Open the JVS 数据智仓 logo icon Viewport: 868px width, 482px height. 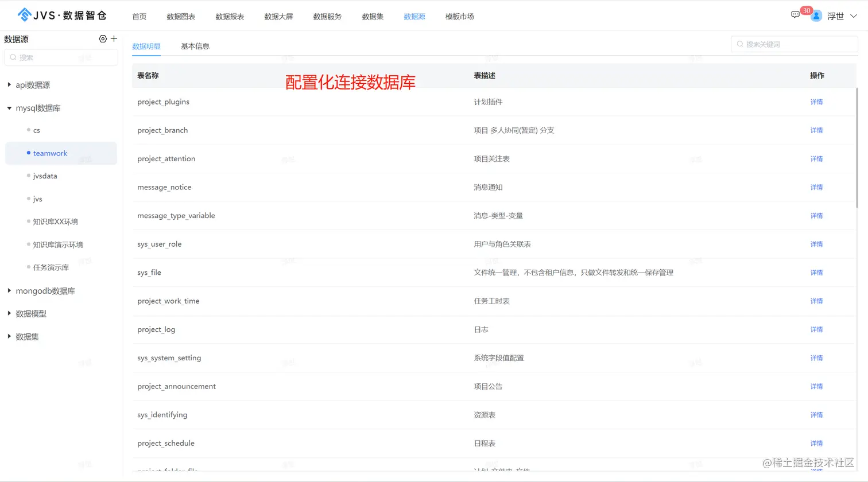[24, 15]
